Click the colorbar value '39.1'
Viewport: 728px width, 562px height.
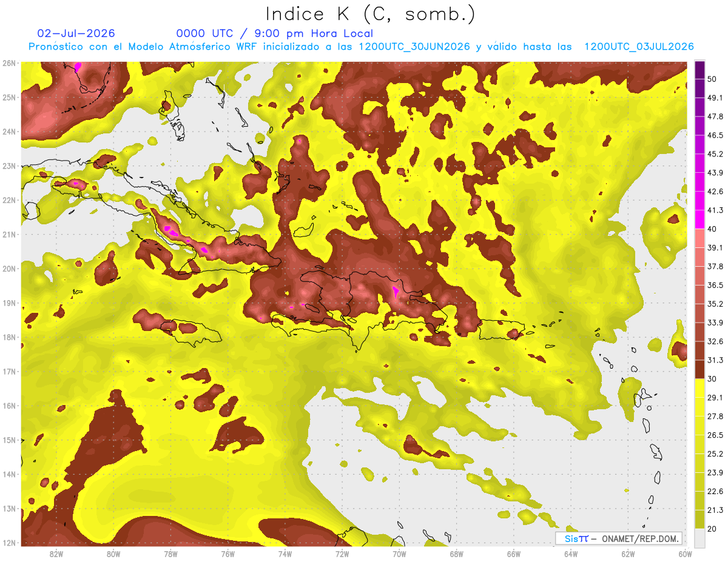(x=715, y=248)
